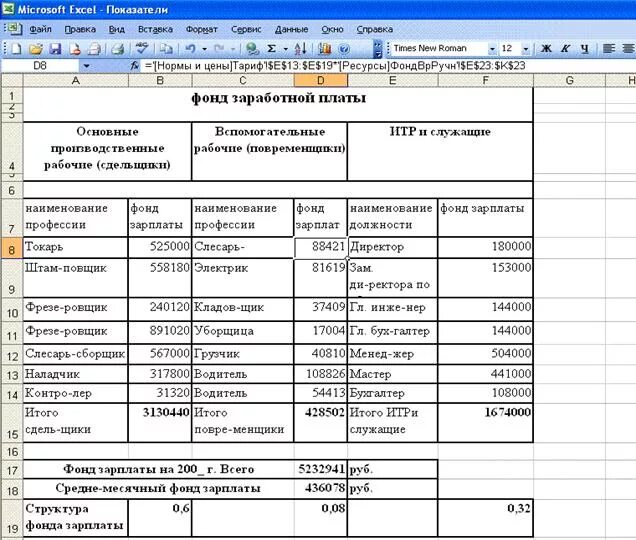Expand the AutoSum functions dropdown
This screenshot has width=636, height=540.
(x=286, y=49)
